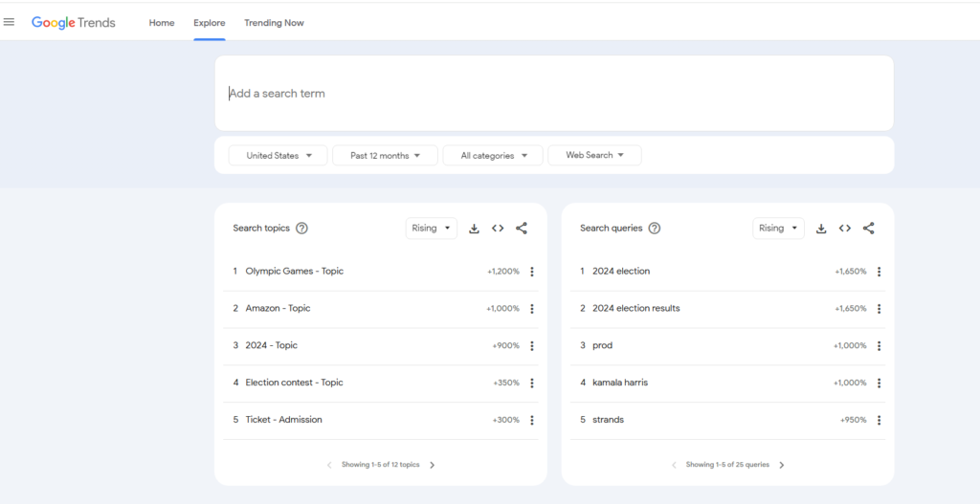The image size is (980, 504).
Task: Get embed code for Search topics
Action: [498, 229]
